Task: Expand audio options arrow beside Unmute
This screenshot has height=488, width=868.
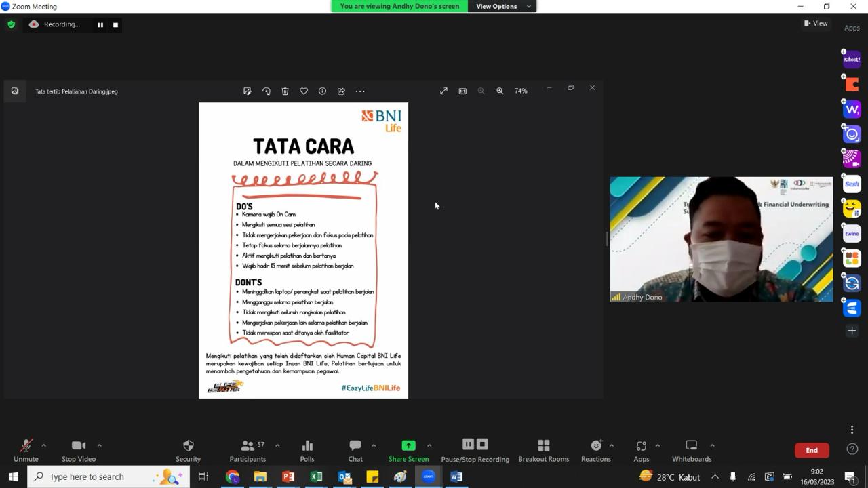Action: pos(44,445)
